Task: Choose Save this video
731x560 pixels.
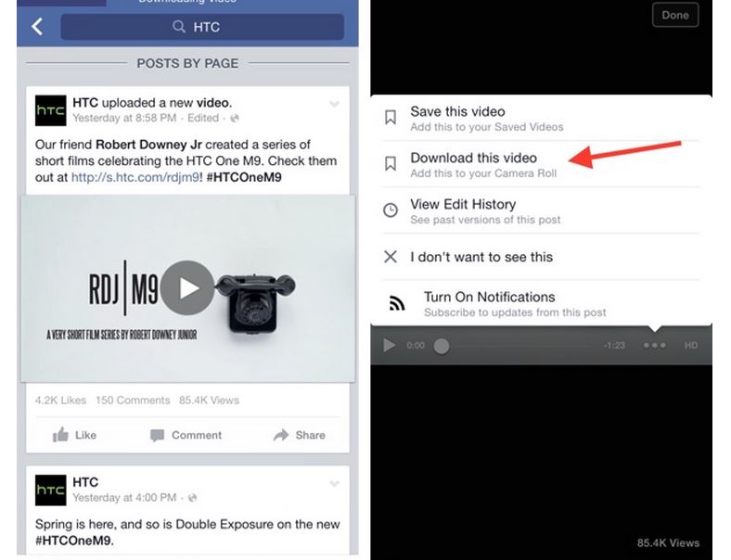Action: point(541,119)
